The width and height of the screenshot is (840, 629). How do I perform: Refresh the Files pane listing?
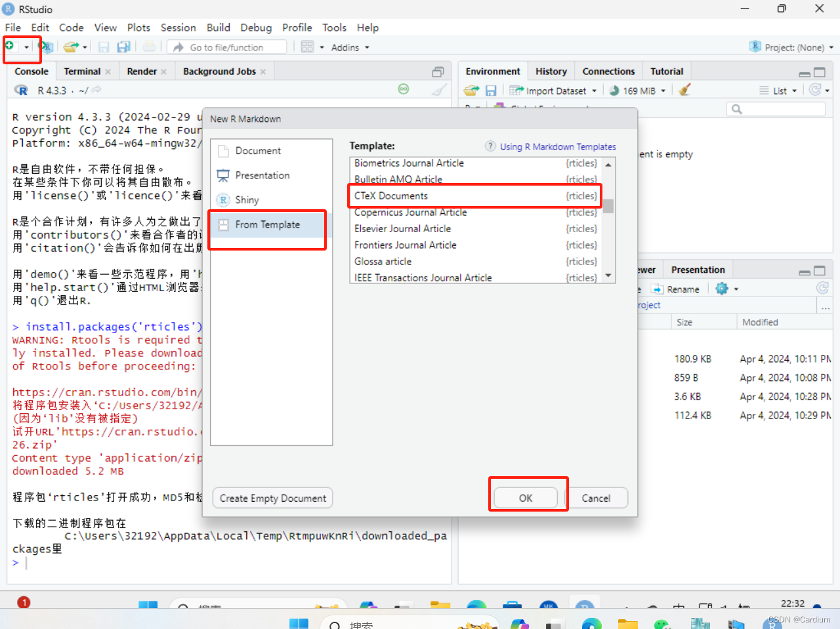pos(822,289)
